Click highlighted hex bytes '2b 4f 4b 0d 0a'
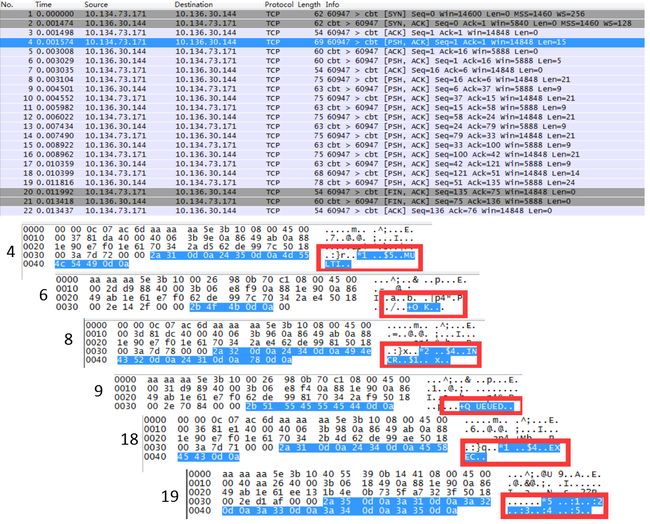The width and height of the screenshot is (650, 524). tap(231, 307)
